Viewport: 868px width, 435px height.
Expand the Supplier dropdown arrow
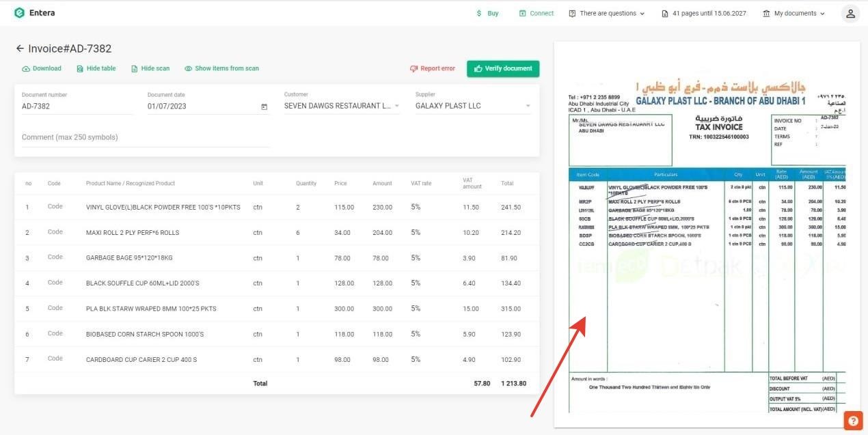(528, 107)
